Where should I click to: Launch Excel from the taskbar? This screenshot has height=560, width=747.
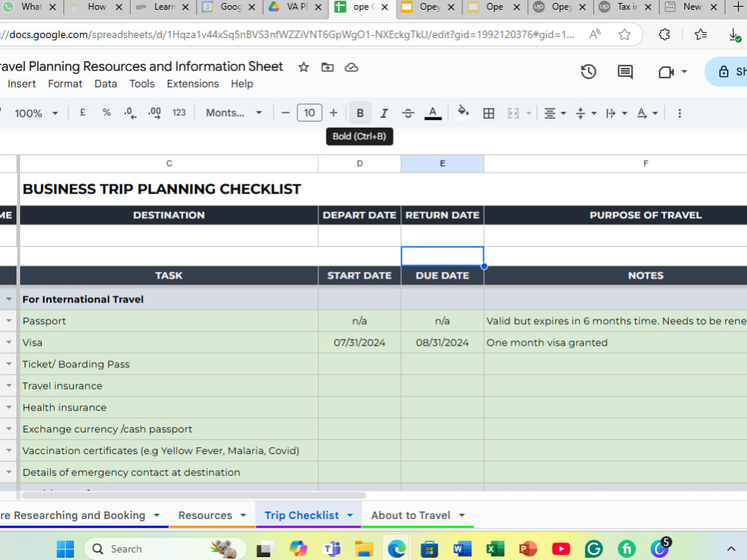(495, 549)
